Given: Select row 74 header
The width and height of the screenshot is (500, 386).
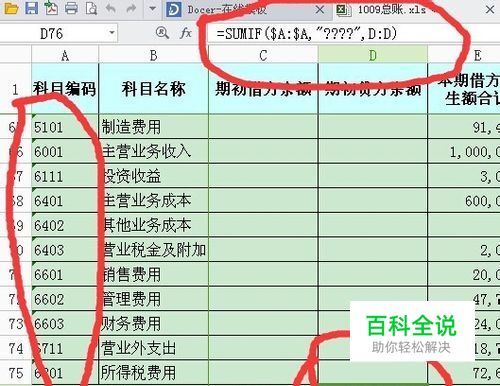Looking at the screenshot, I should click(15, 348).
